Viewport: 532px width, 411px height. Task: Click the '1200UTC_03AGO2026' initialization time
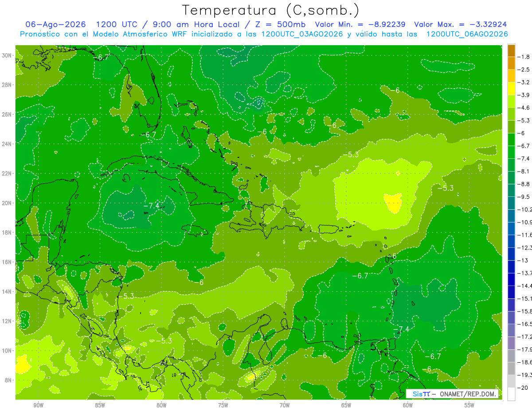pyautogui.click(x=302, y=34)
